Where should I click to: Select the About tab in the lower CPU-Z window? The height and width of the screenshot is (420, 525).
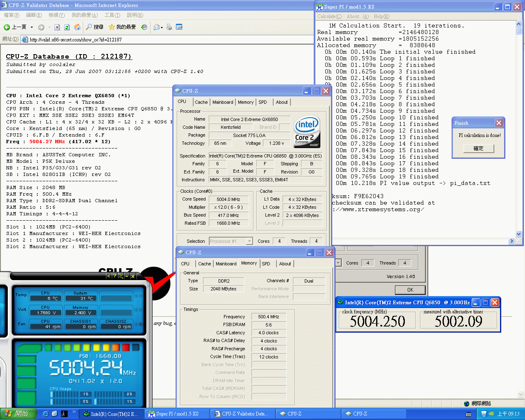(285, 264)
